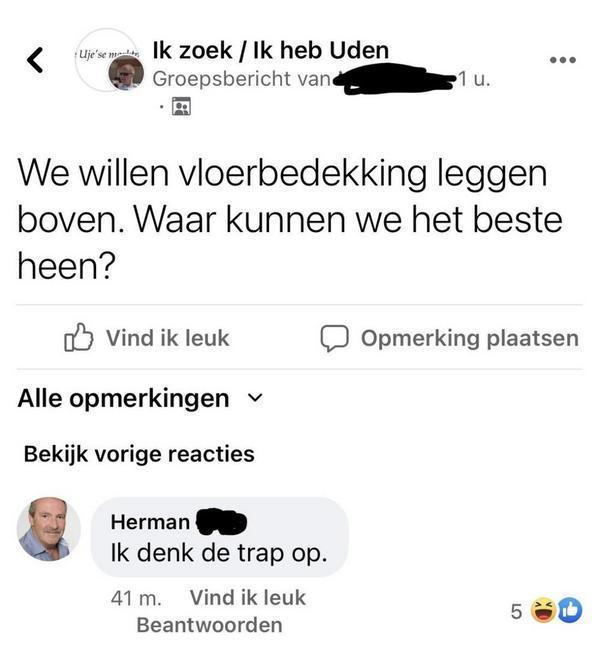Expand Bekijk vorige reacties
This screenshot has height=653, width=600.
139,454
